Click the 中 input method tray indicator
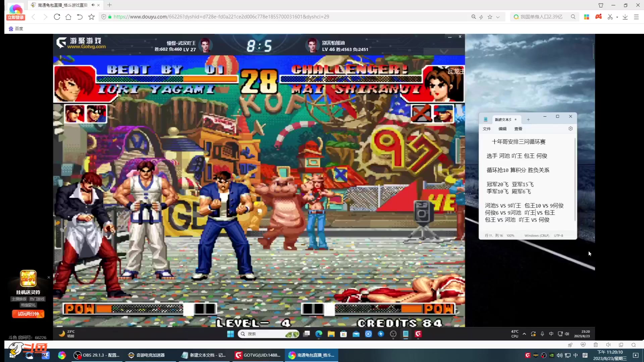 tap(576, 355)
